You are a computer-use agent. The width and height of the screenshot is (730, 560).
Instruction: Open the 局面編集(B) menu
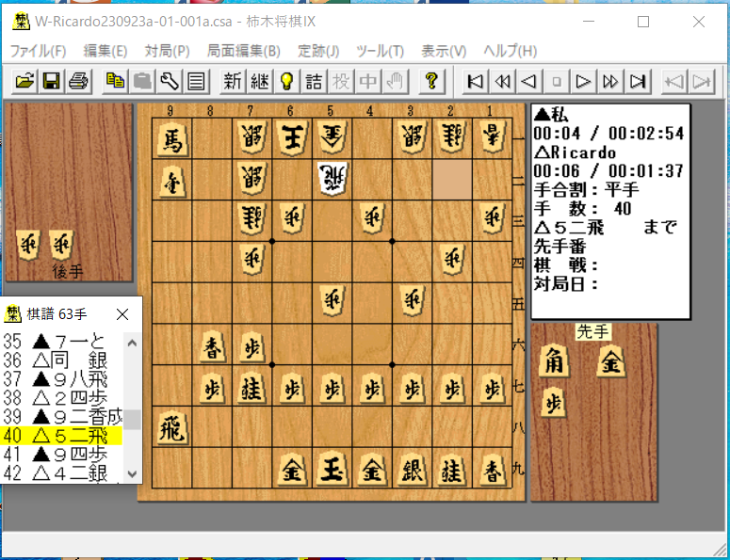coord(243,51)
